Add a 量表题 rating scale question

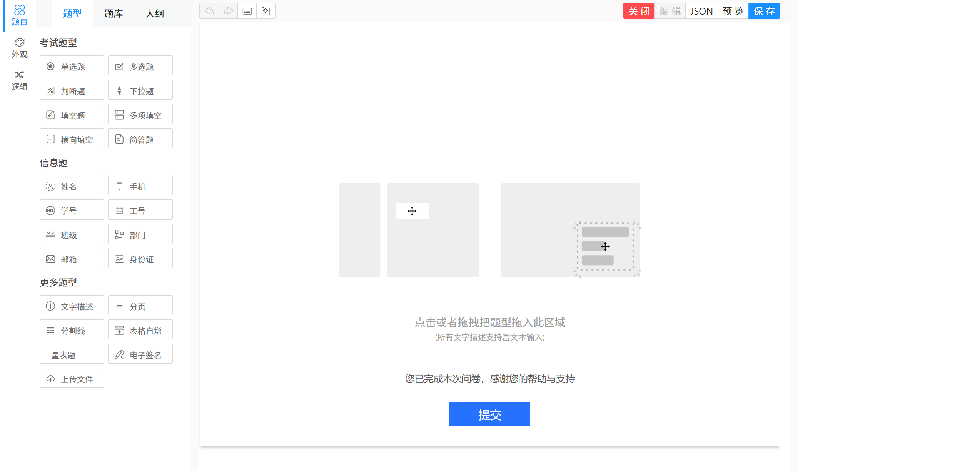72,354
